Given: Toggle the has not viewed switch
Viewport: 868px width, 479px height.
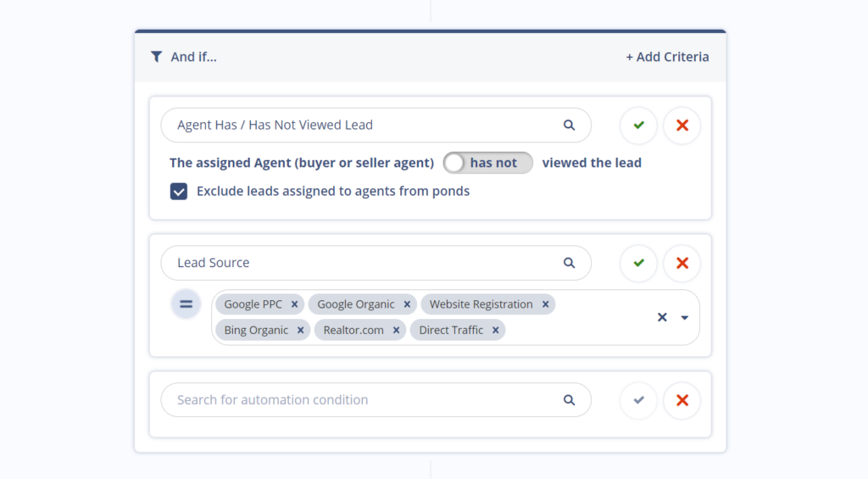Looking at the screenshot, I should click(488, 163).
